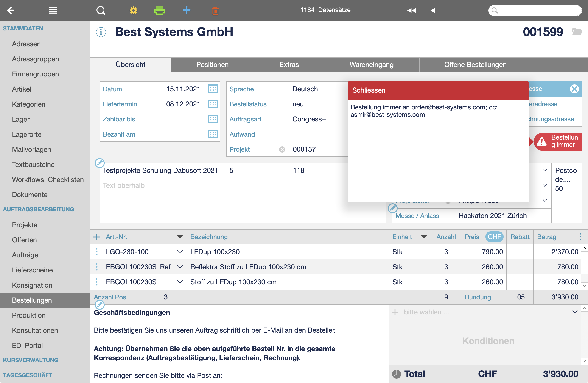Open article dropdown for EBGOL100230S row
This screenshot has width=588, height=383.
click(x=180, y=282)
